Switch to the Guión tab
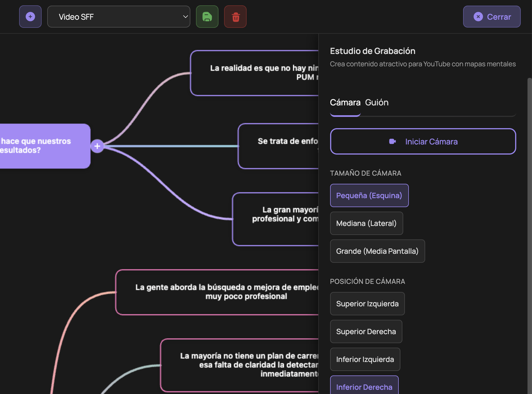The image size is (532, 394). tap(377, 103)
